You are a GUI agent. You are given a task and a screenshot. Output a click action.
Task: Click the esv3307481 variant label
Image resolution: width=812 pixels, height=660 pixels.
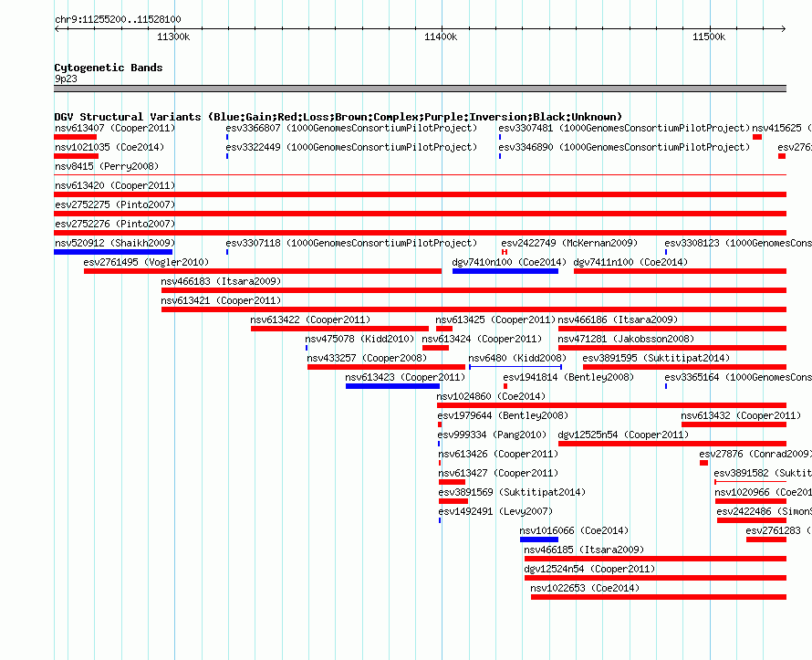point(624,128)
